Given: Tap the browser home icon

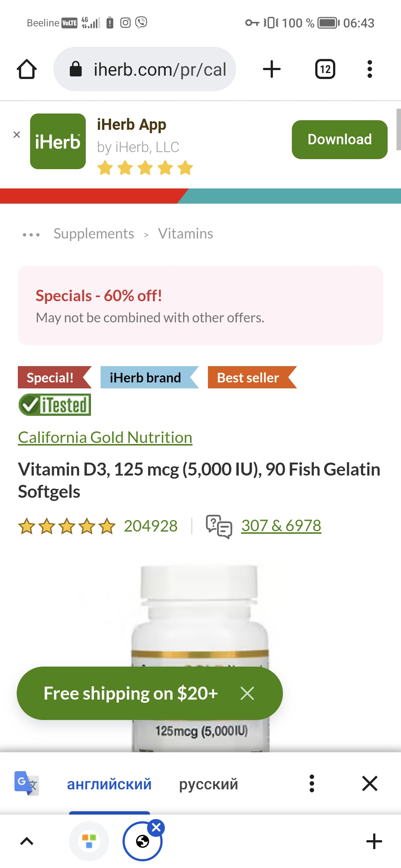Looking at the screenshot, I should [27, 69].
